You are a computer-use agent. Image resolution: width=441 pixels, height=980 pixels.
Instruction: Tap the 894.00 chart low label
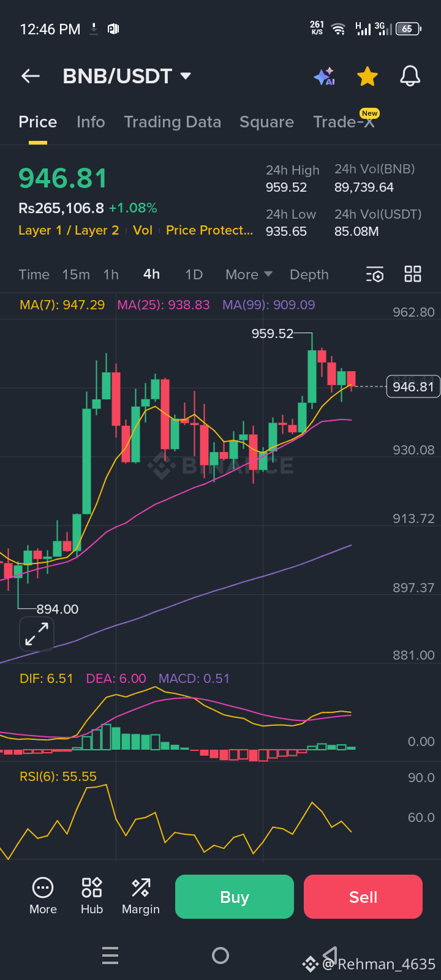(58, 609)
